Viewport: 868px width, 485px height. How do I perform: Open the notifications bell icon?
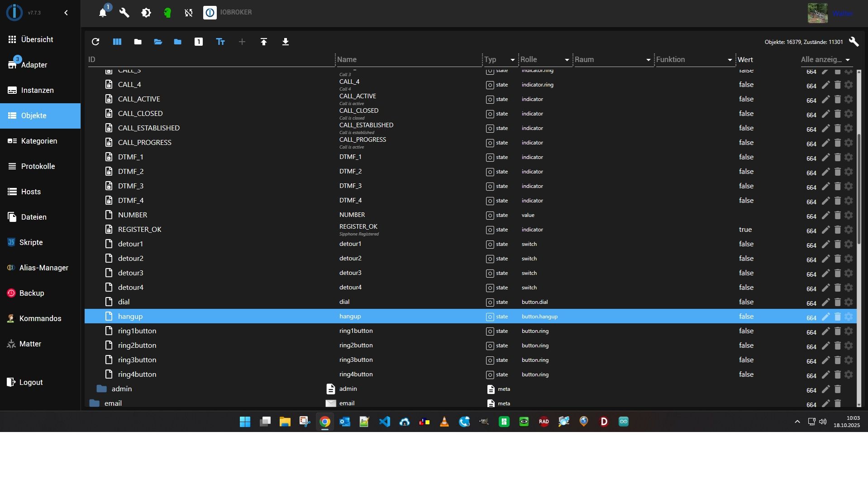point(103,13)
